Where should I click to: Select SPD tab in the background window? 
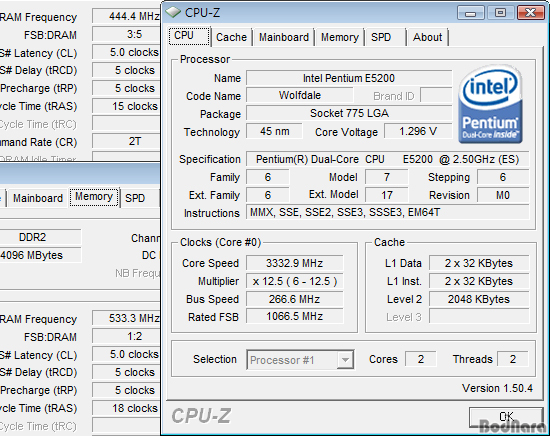(139, 198)
